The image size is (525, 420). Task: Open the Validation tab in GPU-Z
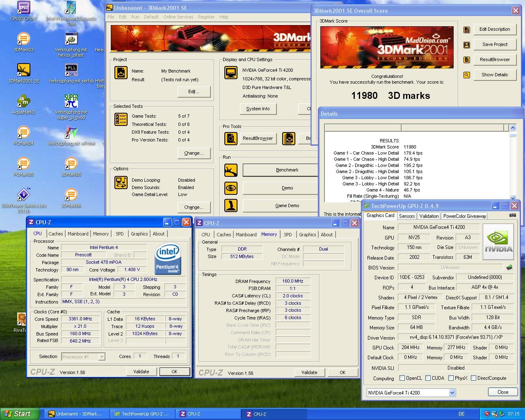click(x=429, y=216)
